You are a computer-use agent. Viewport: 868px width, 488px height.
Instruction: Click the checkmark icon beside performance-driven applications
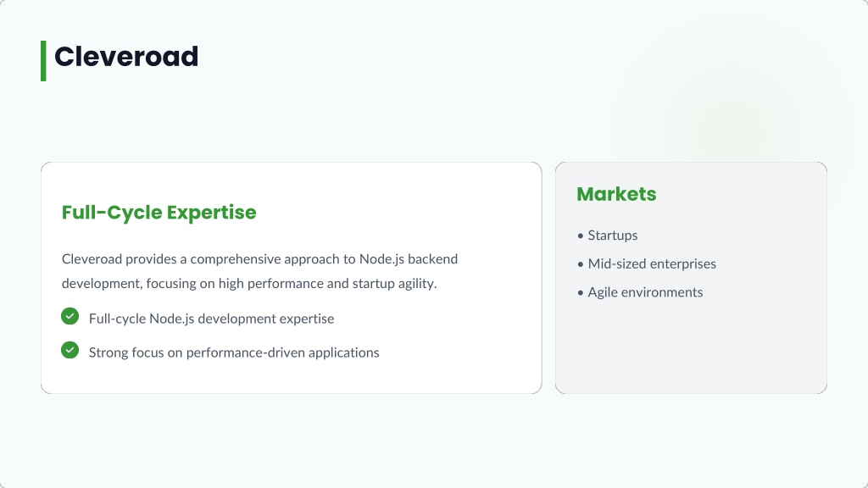click(x=70, y=350)
